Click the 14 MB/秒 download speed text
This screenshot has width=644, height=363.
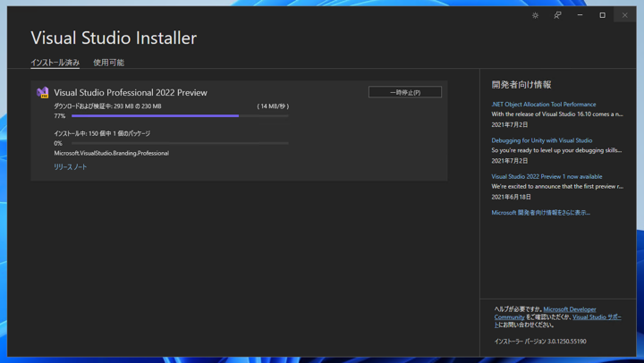(273, 106)
